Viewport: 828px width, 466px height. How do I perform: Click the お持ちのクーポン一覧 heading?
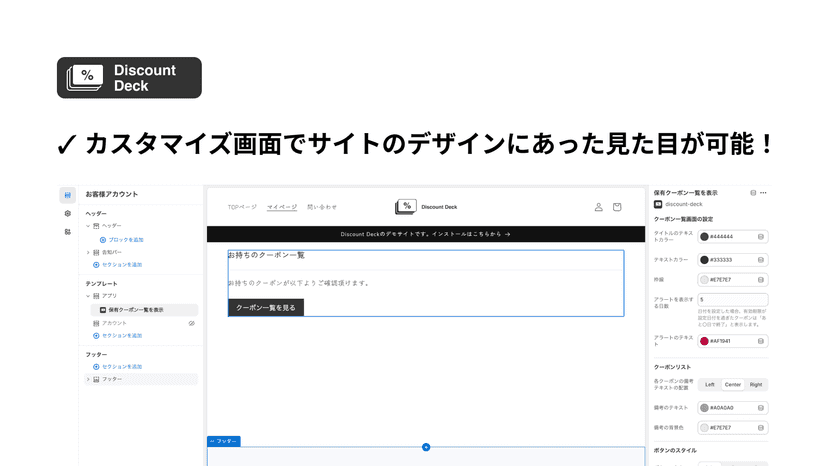tap(266, 255)
